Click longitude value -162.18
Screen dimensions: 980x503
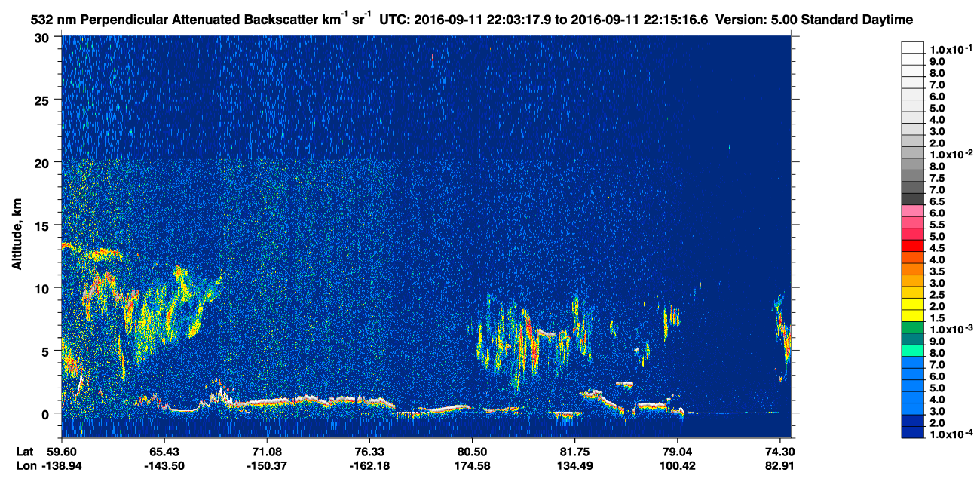(x=369, y=465)
